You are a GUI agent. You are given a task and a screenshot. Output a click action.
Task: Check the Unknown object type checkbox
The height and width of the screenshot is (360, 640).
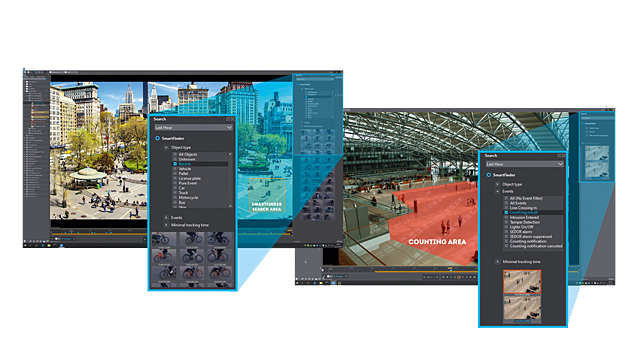pos(175,159)
